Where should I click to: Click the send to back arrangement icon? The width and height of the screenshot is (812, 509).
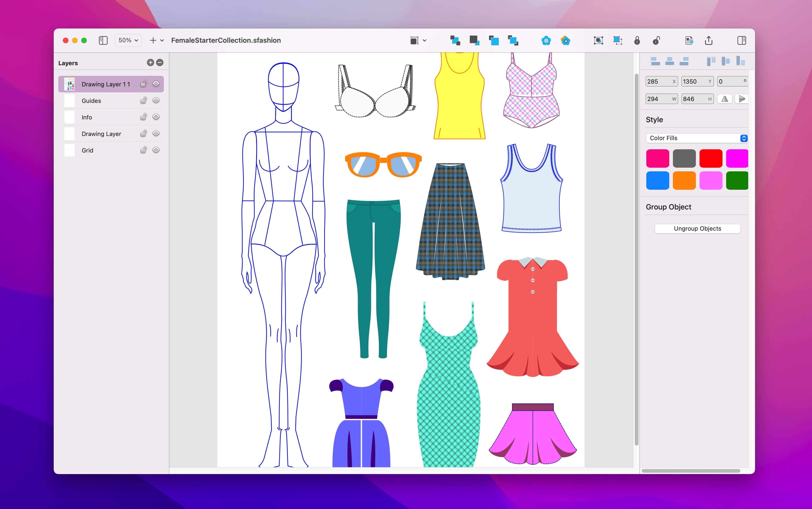[x=474, y=41]
